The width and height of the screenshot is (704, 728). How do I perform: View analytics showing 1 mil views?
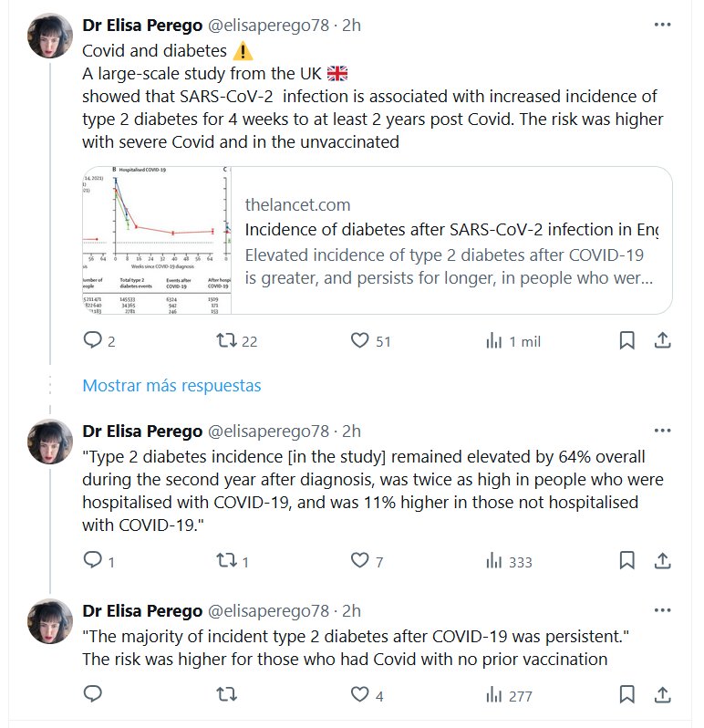click(494, 340)
